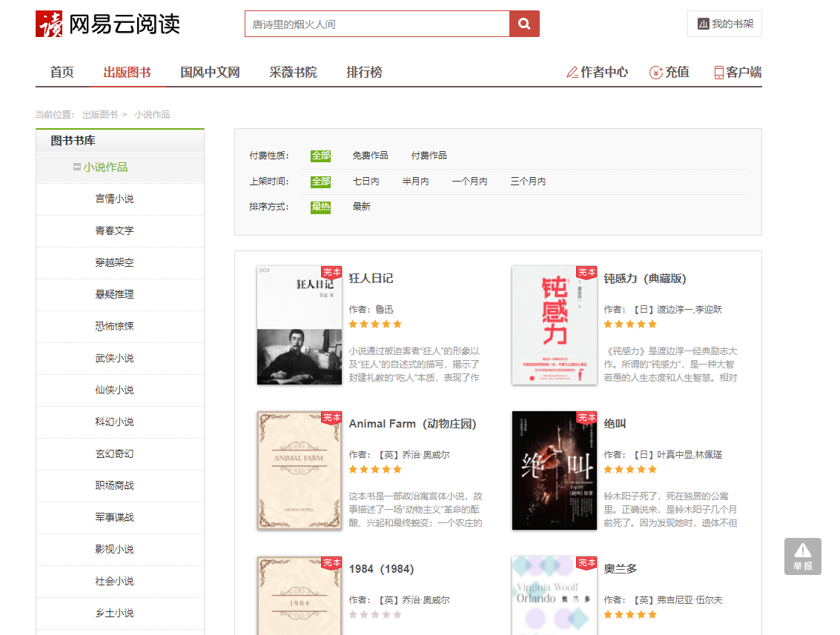Filter listing time to 一个月内
This screenshot has width=840, height=635.
[x=470, y=182]
